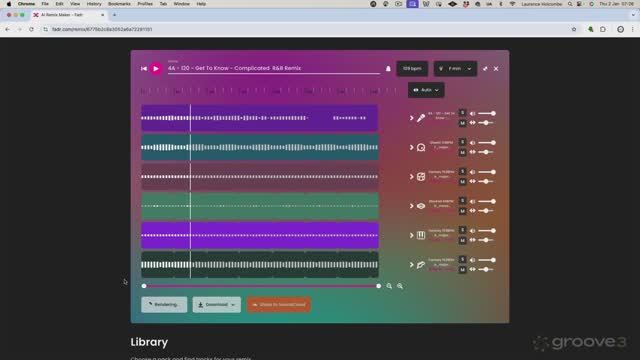This screenshot has width=640, height=360.
Task: Reload the page in Chrome
Action: tap(31, 29)
